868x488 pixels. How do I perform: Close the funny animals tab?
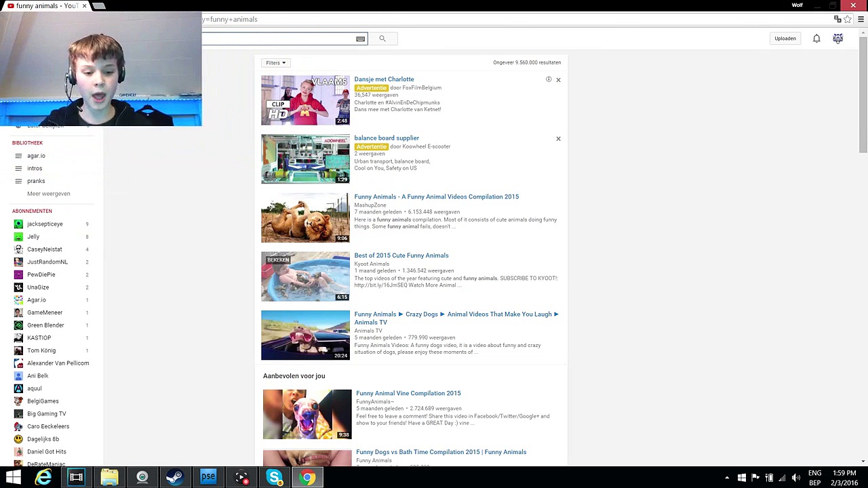[x=84, y=6]
